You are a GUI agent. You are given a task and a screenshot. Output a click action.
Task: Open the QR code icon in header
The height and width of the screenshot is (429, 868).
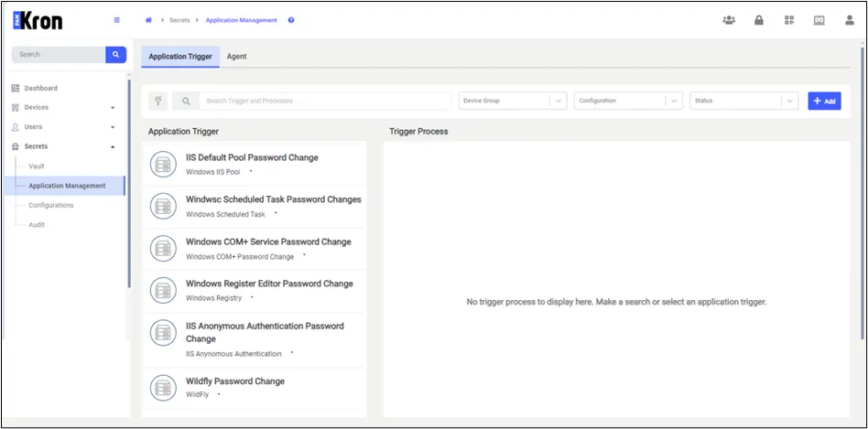click(x=789, y=20)
